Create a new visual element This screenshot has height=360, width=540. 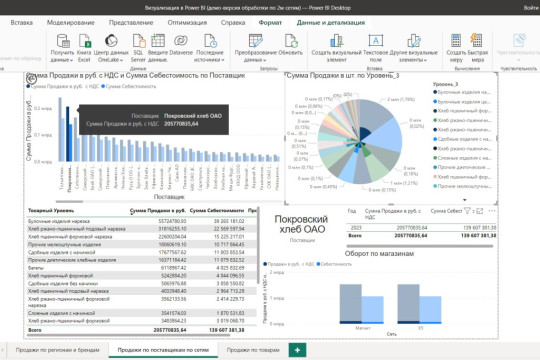coord(336,41)
